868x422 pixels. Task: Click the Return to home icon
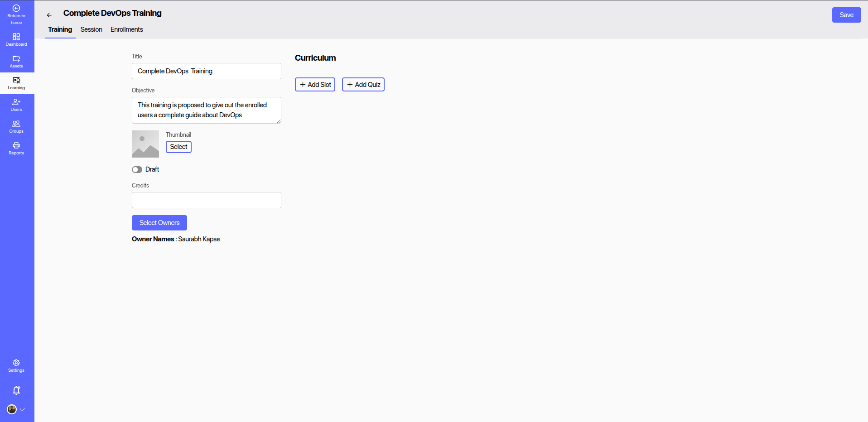pyautogui.click(x=16, y=9)
